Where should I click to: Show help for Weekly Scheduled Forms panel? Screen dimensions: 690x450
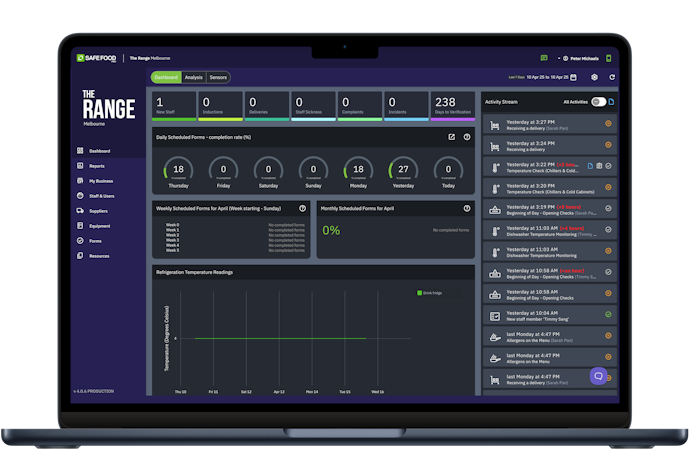click(x=302, y=209)
